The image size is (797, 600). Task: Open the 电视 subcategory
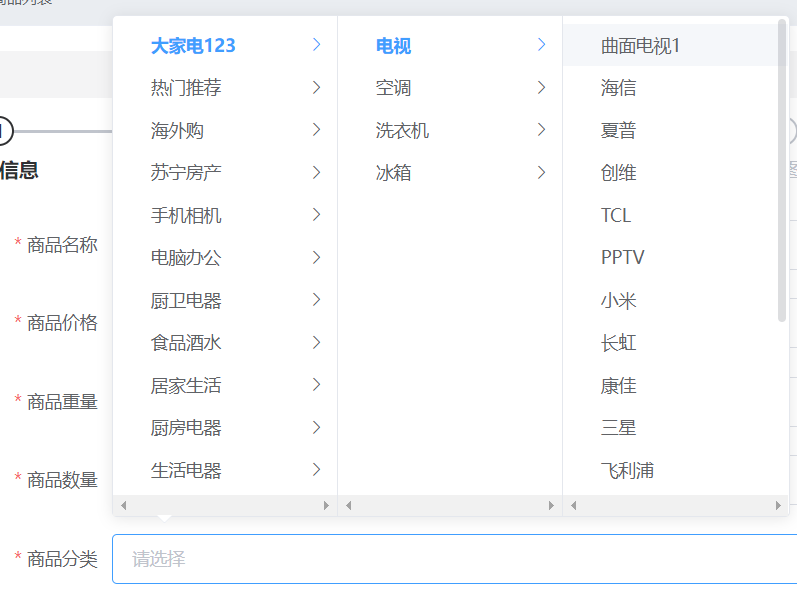pyautogui.click(x=450, y=45)
